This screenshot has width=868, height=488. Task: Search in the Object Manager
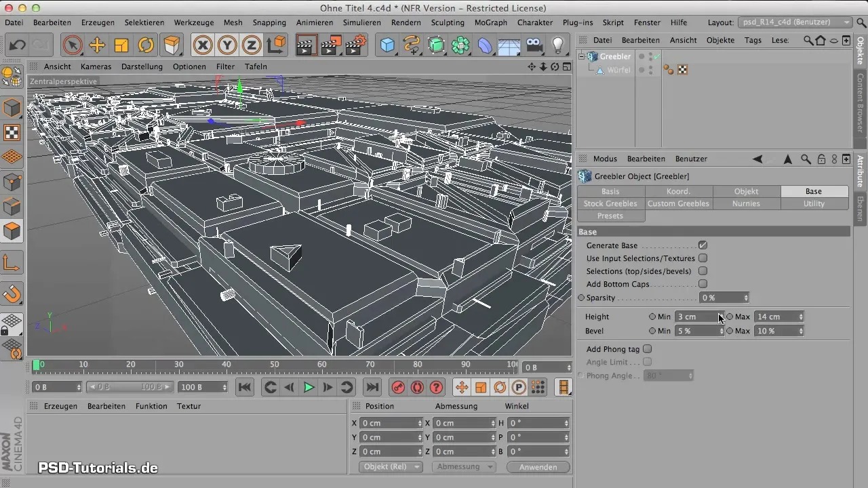[808, 41]
